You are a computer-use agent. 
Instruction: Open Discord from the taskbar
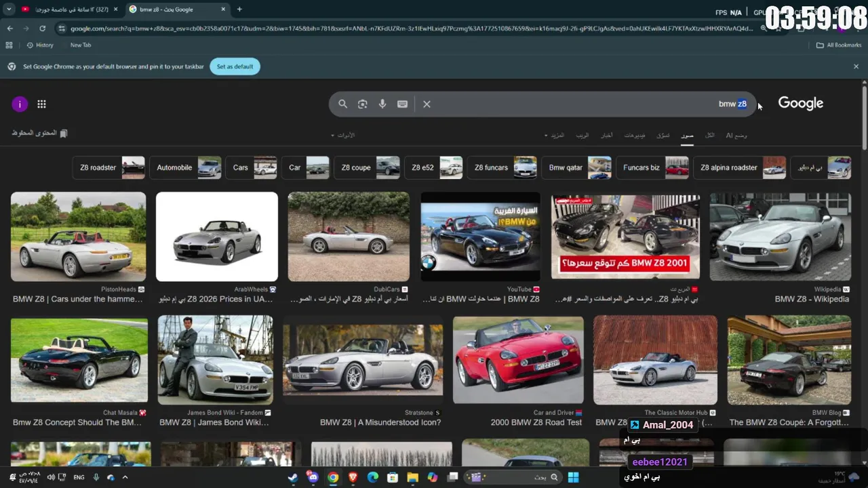point(313,477)
